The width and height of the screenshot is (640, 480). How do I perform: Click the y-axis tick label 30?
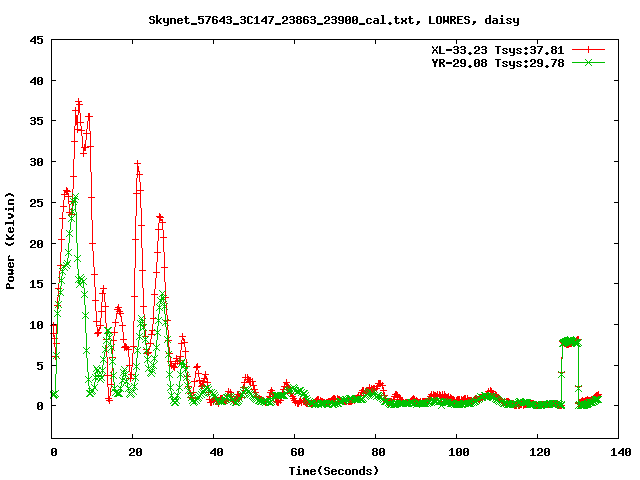36,162
